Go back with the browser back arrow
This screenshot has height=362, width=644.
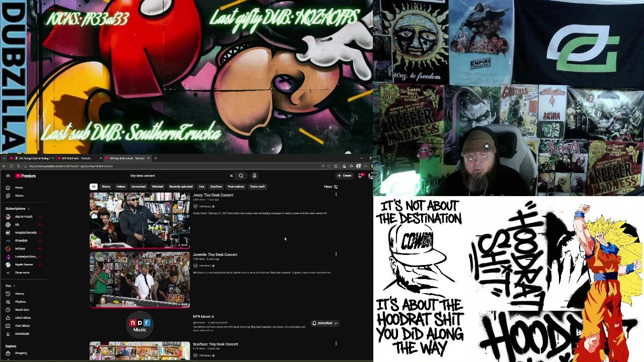pyautogui.click(x=4, y=166)
